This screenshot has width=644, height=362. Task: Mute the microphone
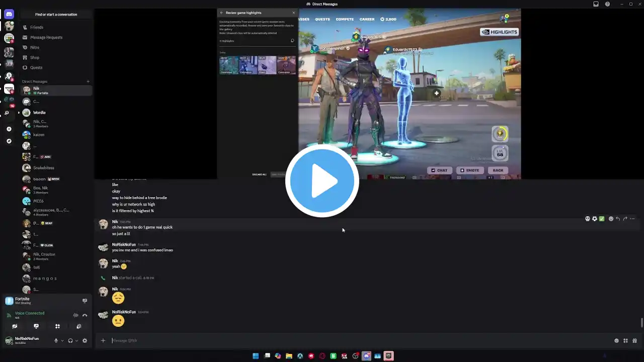56,340
